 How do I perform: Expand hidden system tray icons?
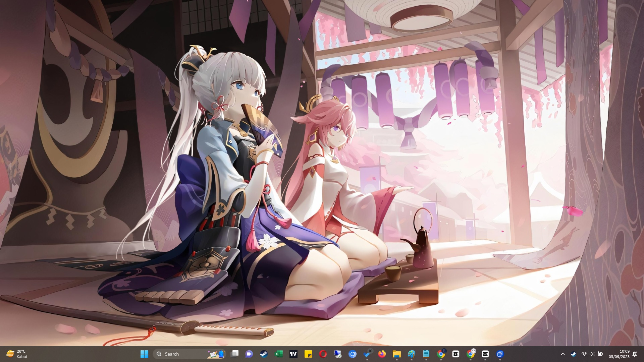[563, 354]
